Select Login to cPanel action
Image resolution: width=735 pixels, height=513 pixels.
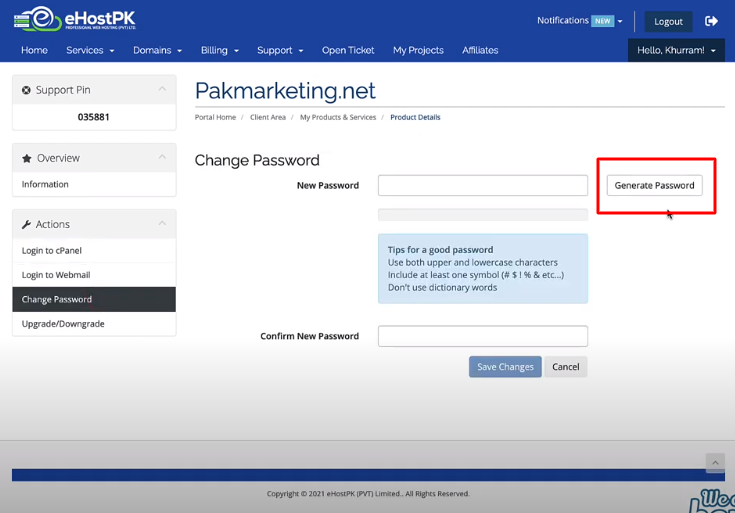tap(94, 250)
